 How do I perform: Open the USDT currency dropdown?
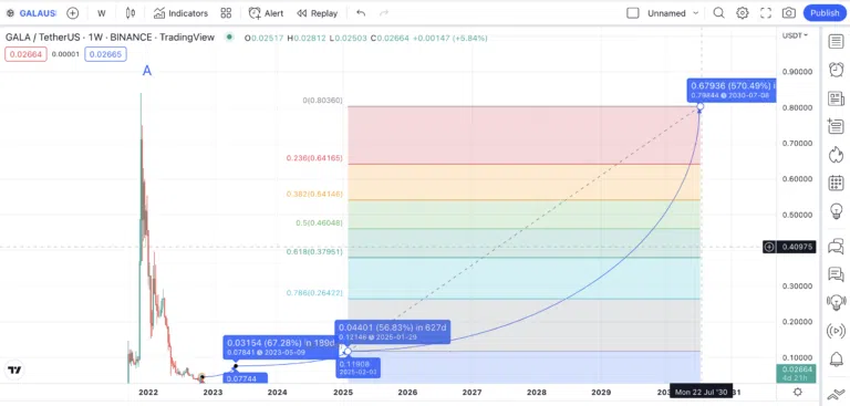pyautogui.click(x=795, y=35)
